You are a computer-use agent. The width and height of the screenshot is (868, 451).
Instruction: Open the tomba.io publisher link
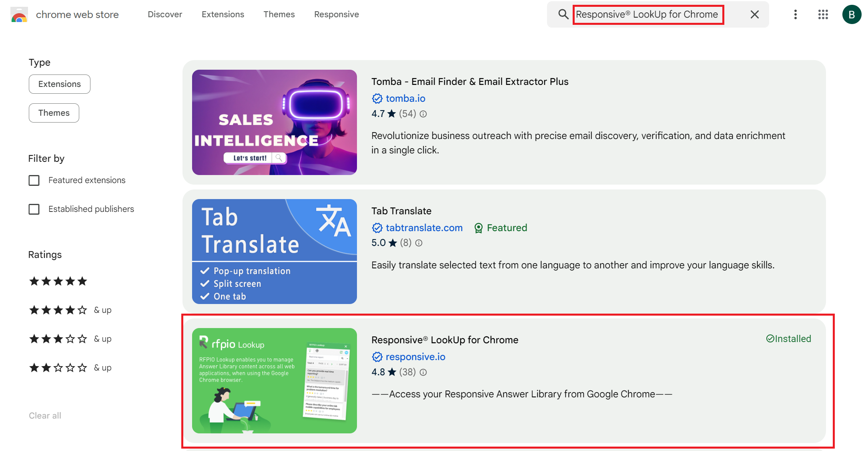pos(405,99)
